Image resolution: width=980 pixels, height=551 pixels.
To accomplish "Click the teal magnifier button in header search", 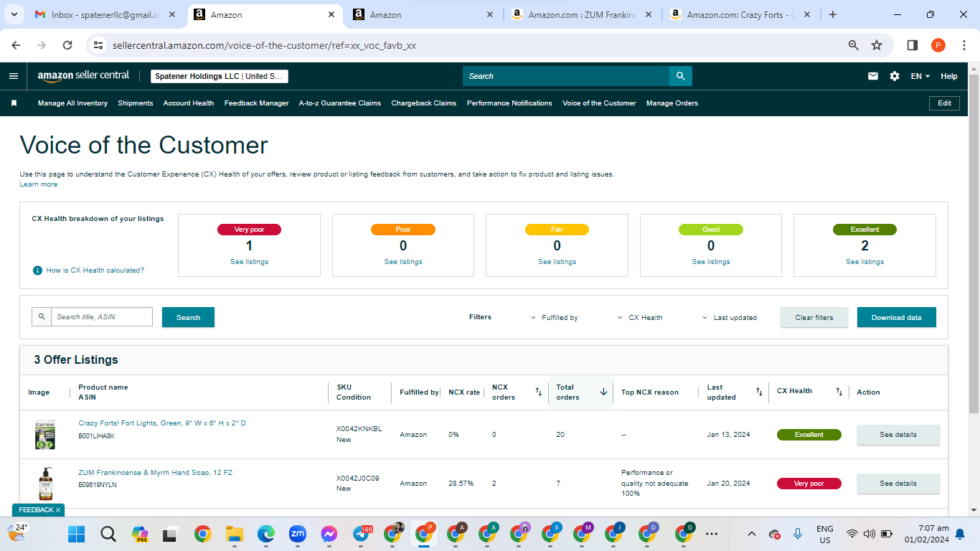I will pos(681,76).
